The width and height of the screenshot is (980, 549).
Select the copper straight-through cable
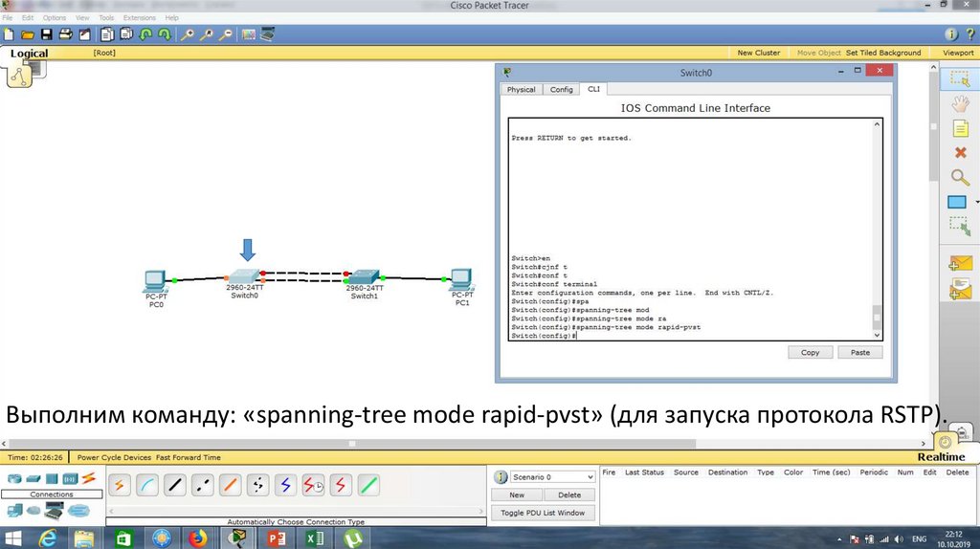[175, 485]
